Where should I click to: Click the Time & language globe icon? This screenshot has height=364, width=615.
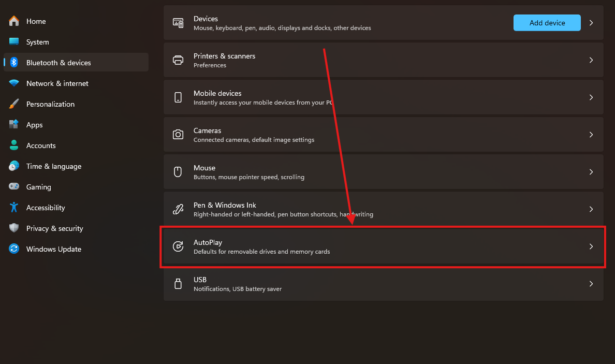(x=14, y=166)
